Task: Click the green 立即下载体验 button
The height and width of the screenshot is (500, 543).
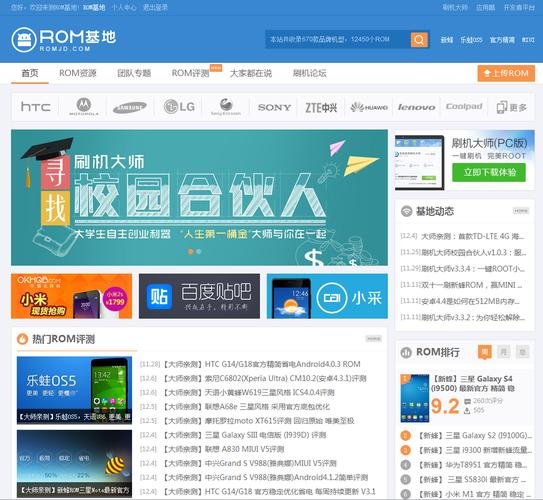Action: coord(489,172)
